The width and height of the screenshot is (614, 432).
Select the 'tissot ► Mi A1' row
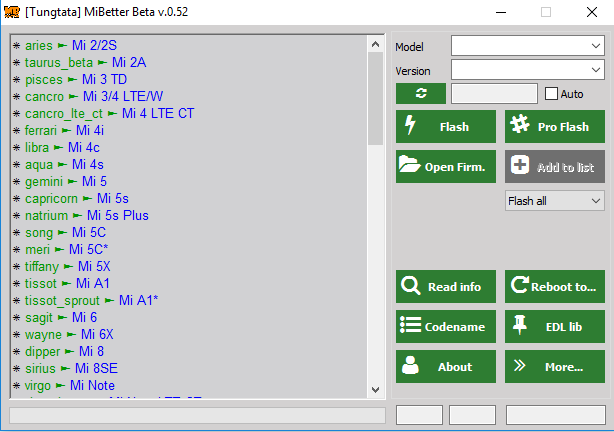pyautogui.click(x=189, y=284)
